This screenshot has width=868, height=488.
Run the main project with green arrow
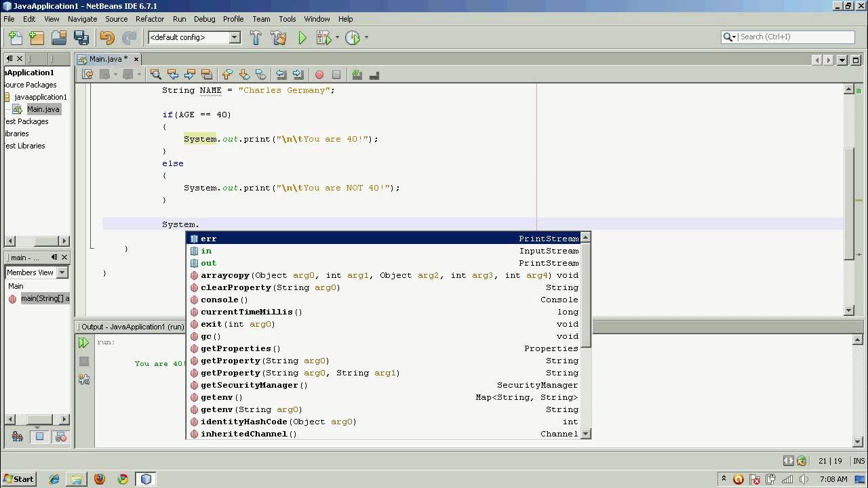[302, 38]
